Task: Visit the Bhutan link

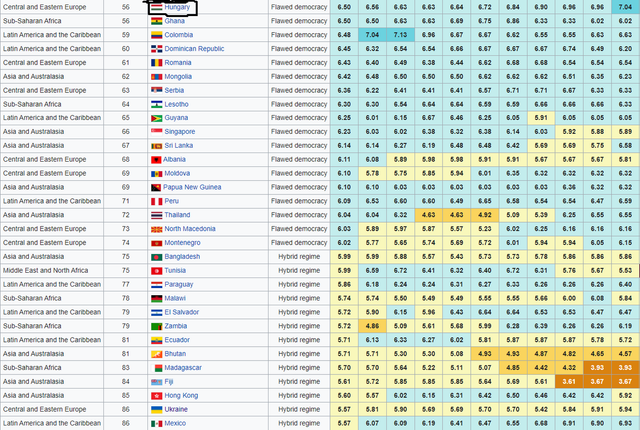Action: 175,353
